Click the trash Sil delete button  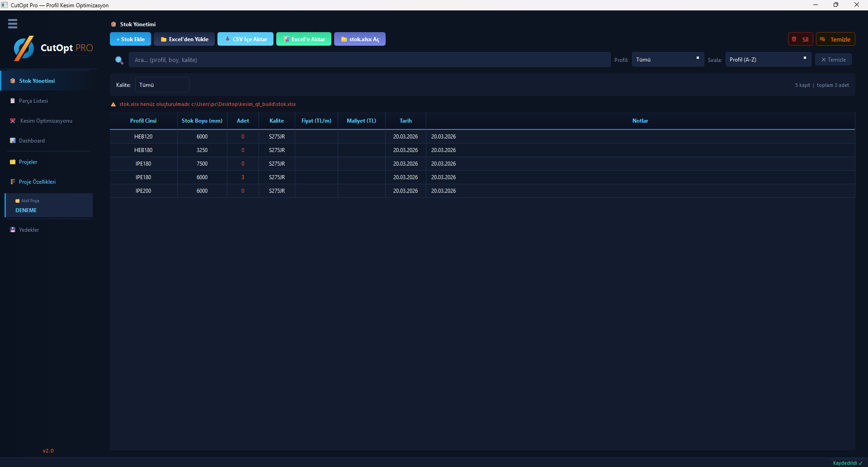click(800, 39)
